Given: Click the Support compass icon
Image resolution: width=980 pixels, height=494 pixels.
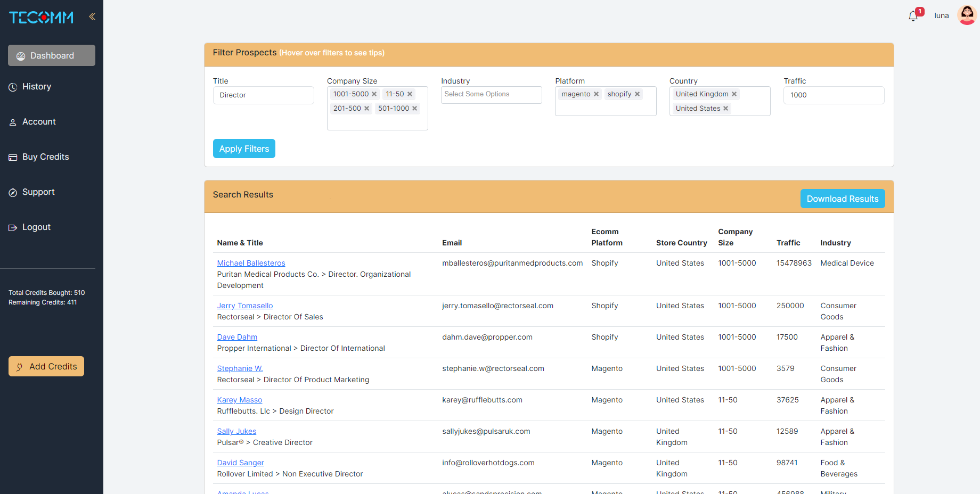Looking at the screenshot, I should [x=13, y=193].
